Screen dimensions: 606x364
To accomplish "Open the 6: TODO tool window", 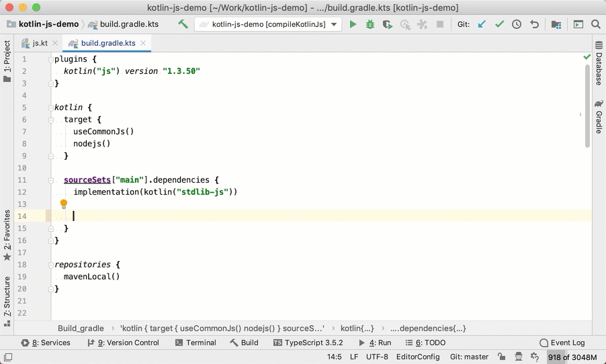I will (425, 343).
